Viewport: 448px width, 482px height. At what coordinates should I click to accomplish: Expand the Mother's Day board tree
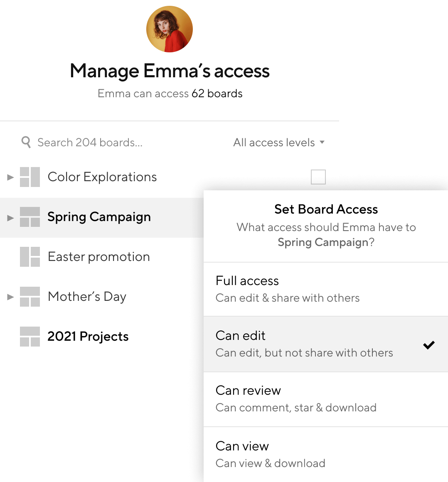(x=10, y=297)
